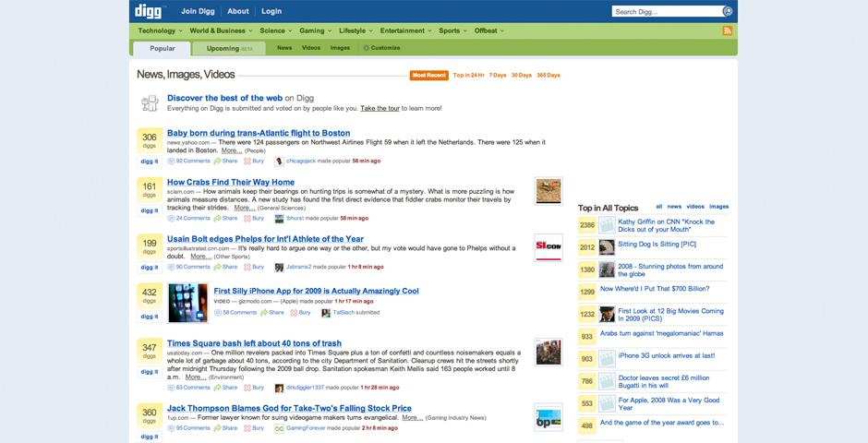Click video icon beside Kathy Griffin item
Screen dimensions: 868x443
click(x=607, y=225)
